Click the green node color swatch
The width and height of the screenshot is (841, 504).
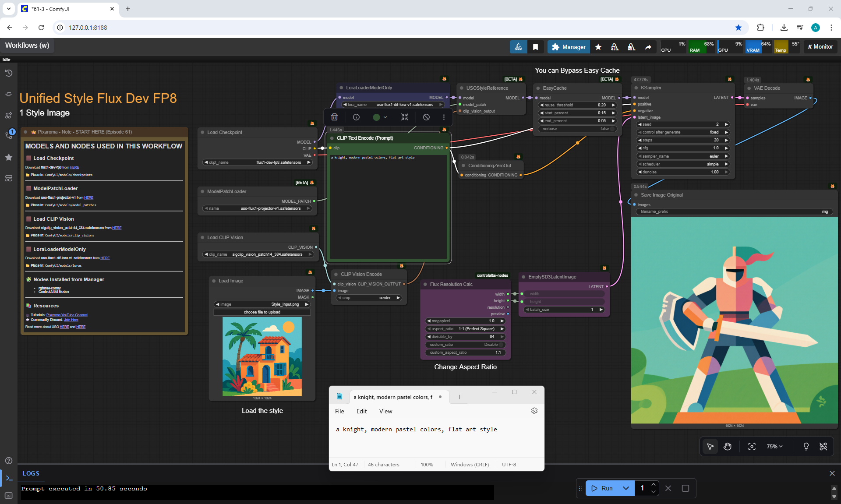pyautogui.click(x=376, y=117)
